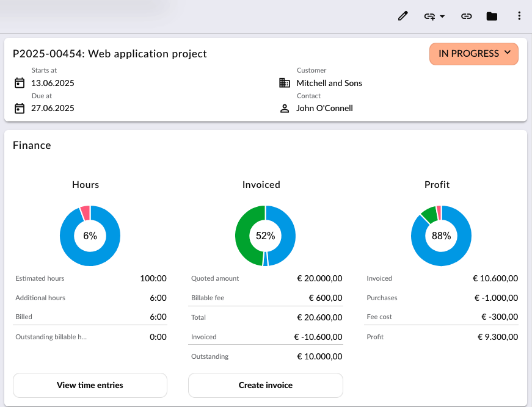Open the add-link dropdown arrow
The height and width of the screenshot is (407, 532).
(x=442, y=16)
